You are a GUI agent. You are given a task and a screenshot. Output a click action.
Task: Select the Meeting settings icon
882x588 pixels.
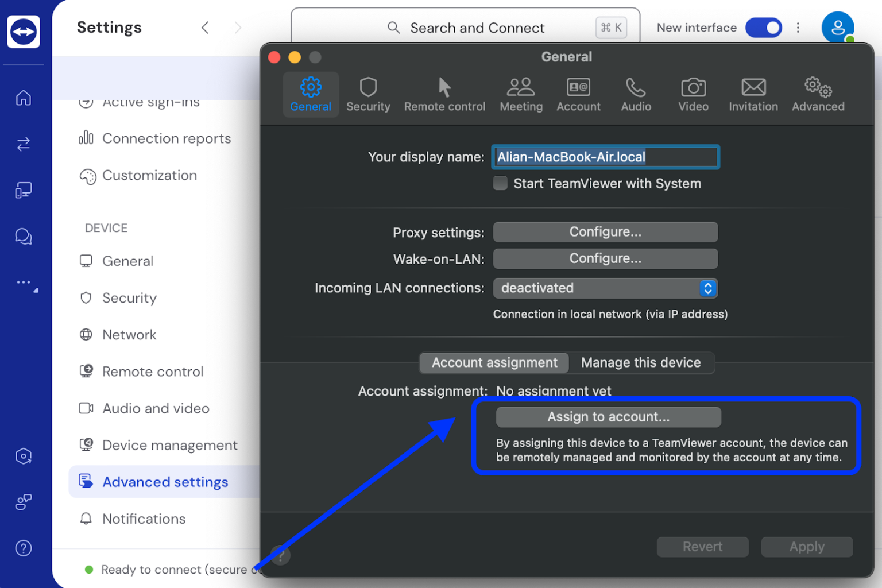pos(520,94)
